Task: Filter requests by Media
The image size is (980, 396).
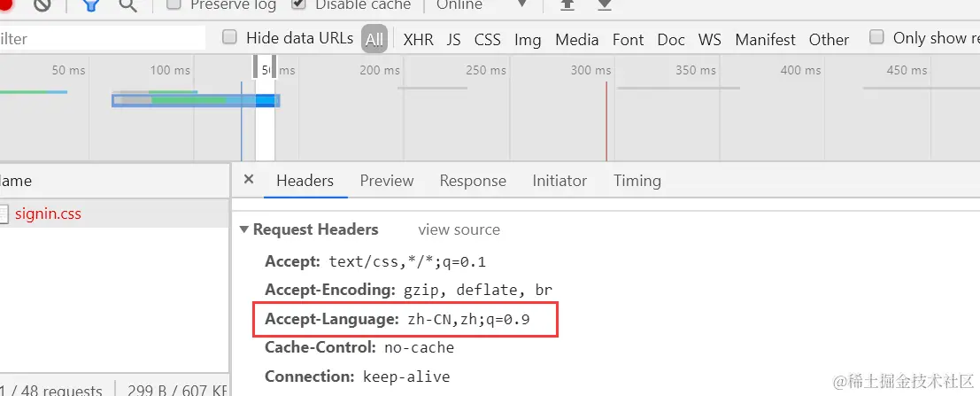Action: pyautogui.click(x=577, y=39)
